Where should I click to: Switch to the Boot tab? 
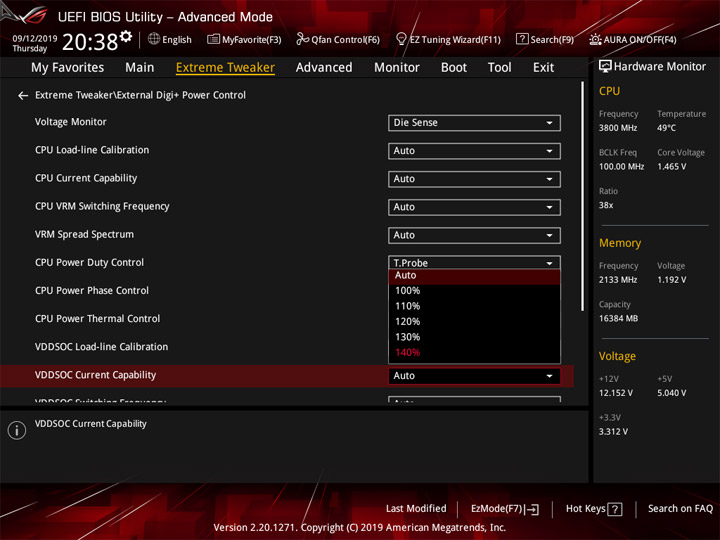tap(454, 68)
